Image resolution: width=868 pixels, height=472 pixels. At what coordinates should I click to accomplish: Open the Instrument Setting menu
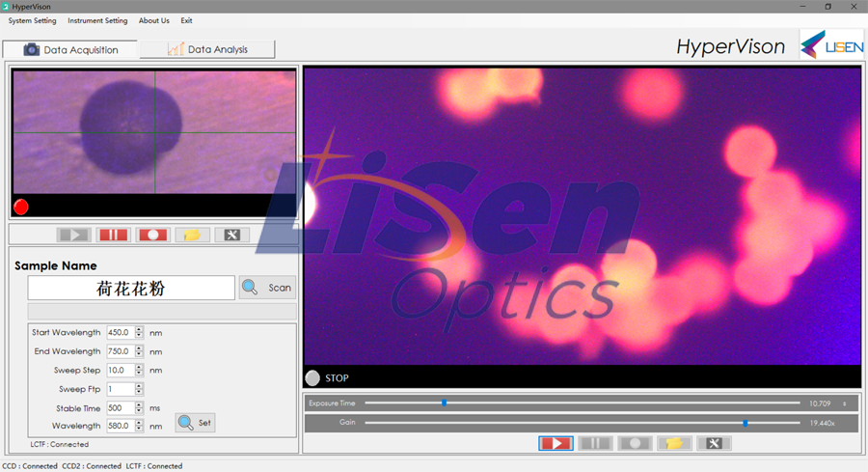pyautogui.click(x=97, y=20)
